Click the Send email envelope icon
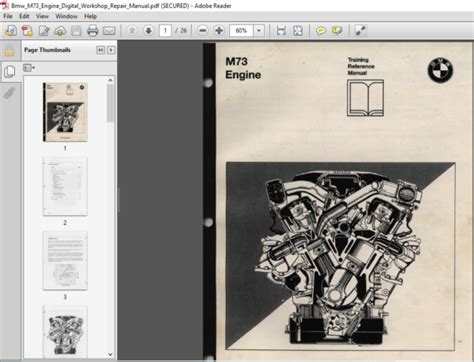Screen dimensions: 474x362 [109, 31]
